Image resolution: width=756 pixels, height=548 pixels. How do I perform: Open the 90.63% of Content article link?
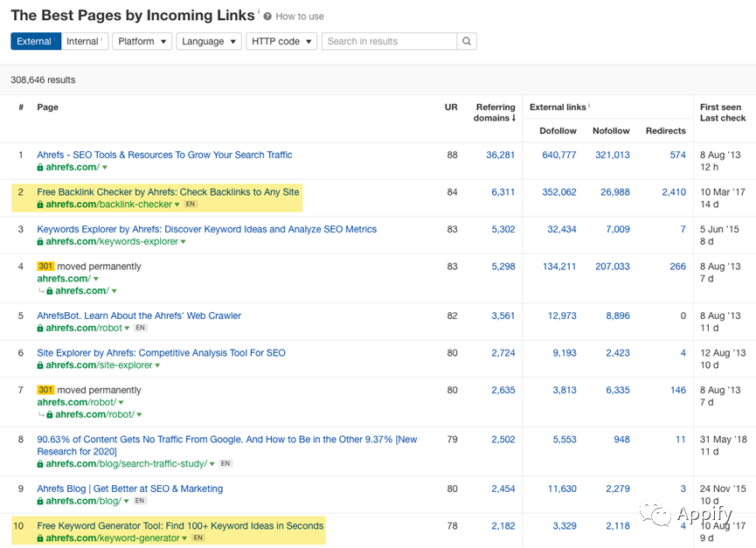pos(227,446)
